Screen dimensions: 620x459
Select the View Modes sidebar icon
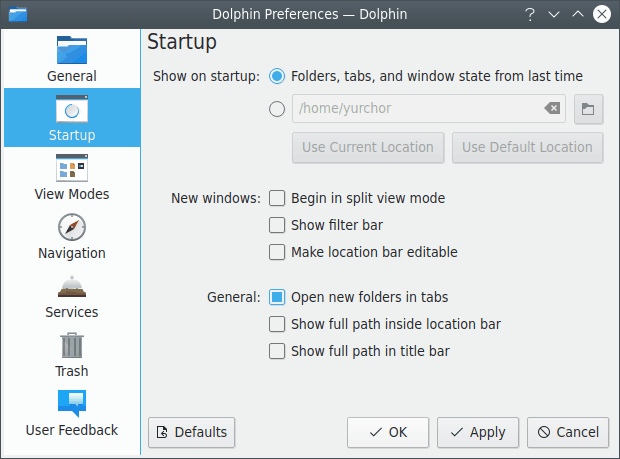click(x=72, y=167)
